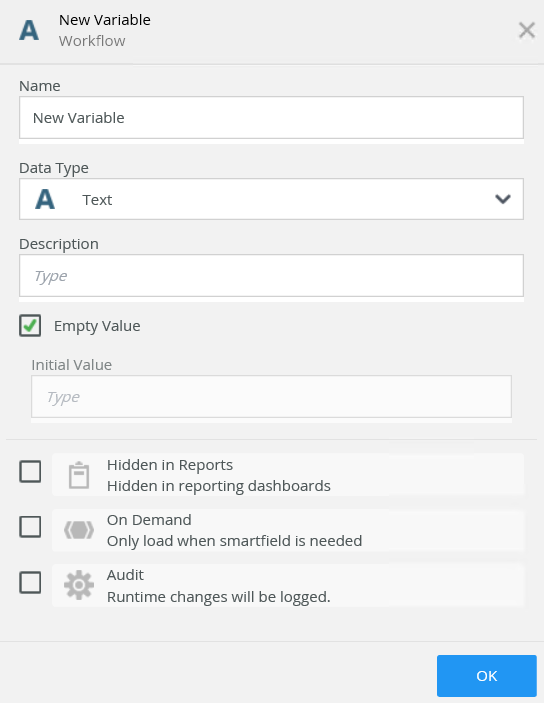The width and height of the screenshot is (544, 703).
Task: Click the Empty Value label
Action: click(97, 326)
